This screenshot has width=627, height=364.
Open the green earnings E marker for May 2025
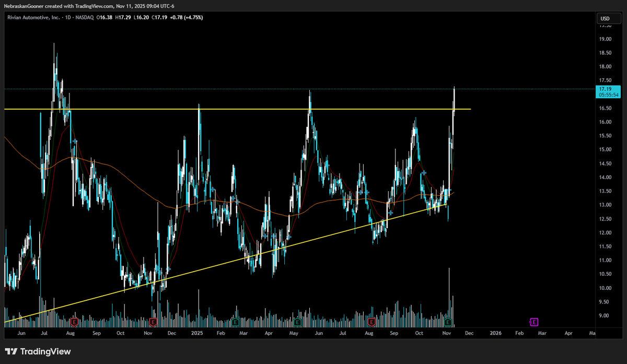coord(297,321)
